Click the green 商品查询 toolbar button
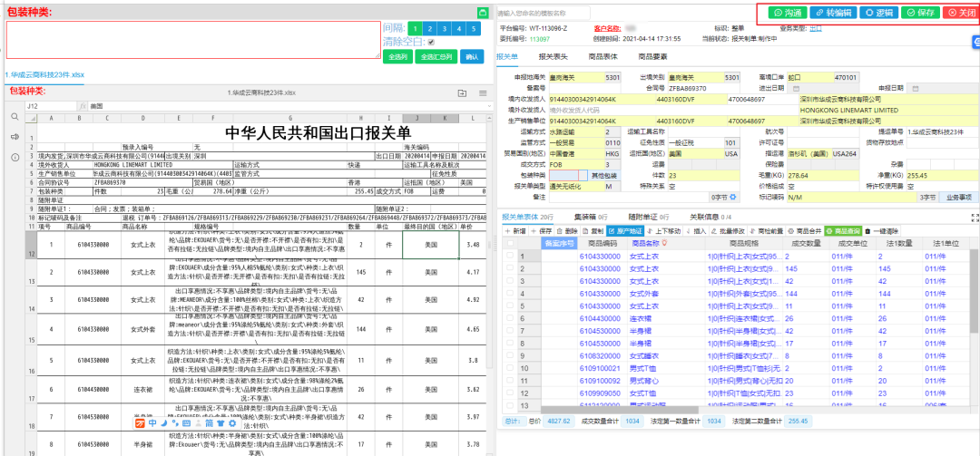The width and height of the screenshot is (980, 456). coord(843,231)
